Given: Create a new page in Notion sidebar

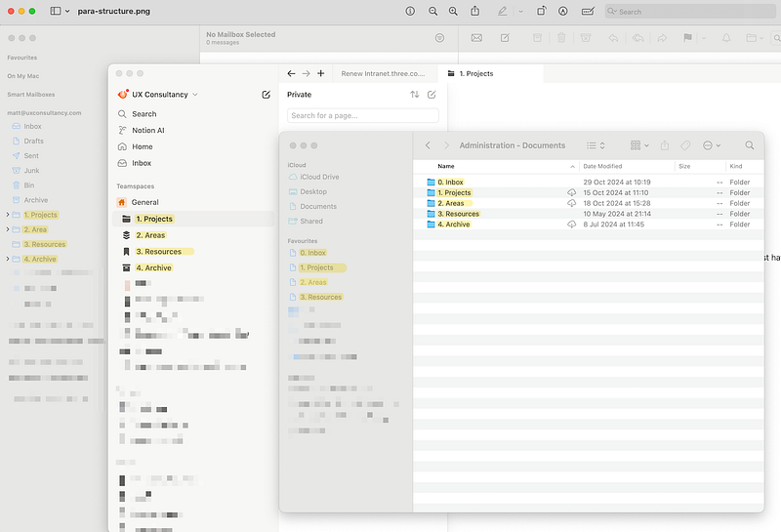Looking at the screenshot, I should (x=266, y=95).
